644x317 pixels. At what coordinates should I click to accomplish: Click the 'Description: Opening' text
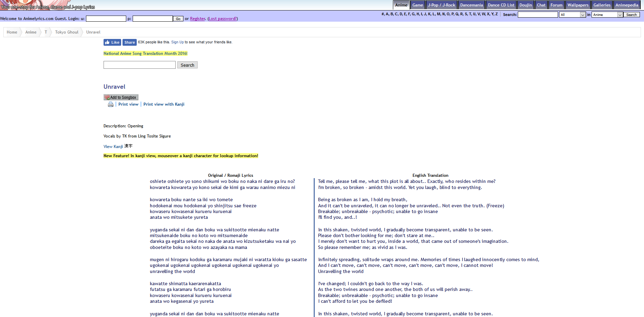123,126
